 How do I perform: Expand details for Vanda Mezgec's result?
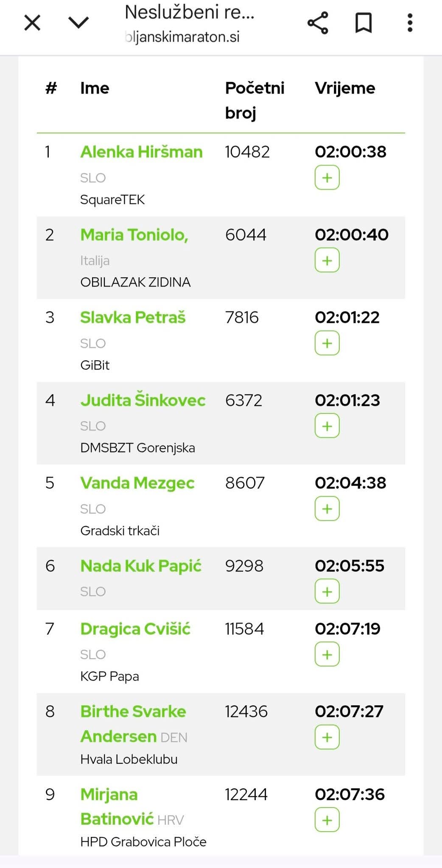[327, 509]
